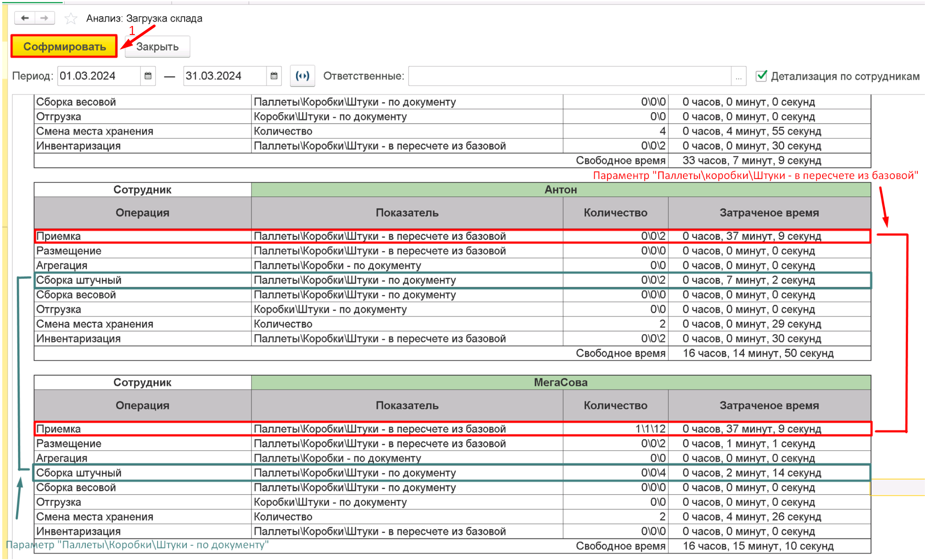The image size is (925, 560).
Task: Click the Сформировать button
Action: point(64,46)
